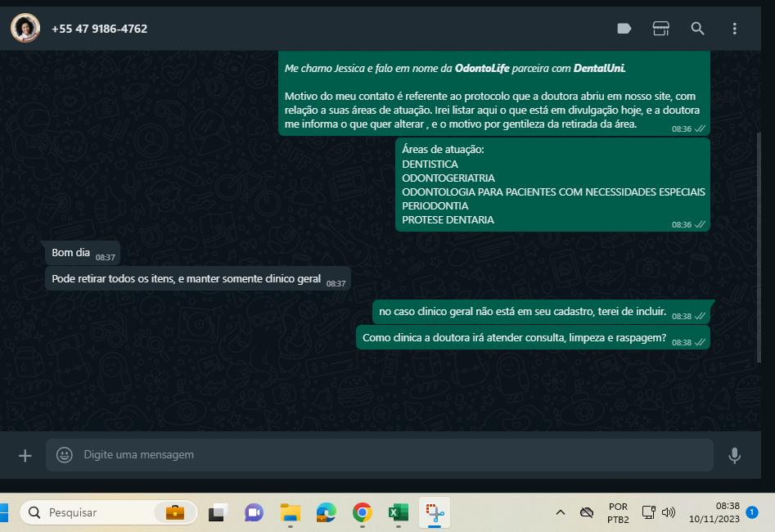Screen dimensions: 775x532
Task: Switch to Snipping Tool in taskbar
Action: pos(435,512)
